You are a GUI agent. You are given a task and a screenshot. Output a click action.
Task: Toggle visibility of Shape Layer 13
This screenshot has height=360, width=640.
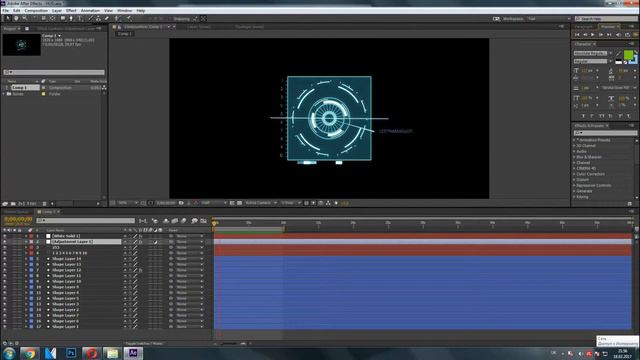coord(4,264)
